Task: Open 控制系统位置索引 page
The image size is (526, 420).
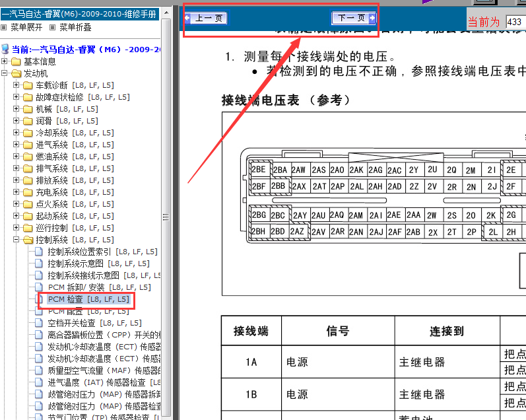Action: point(102,252)
